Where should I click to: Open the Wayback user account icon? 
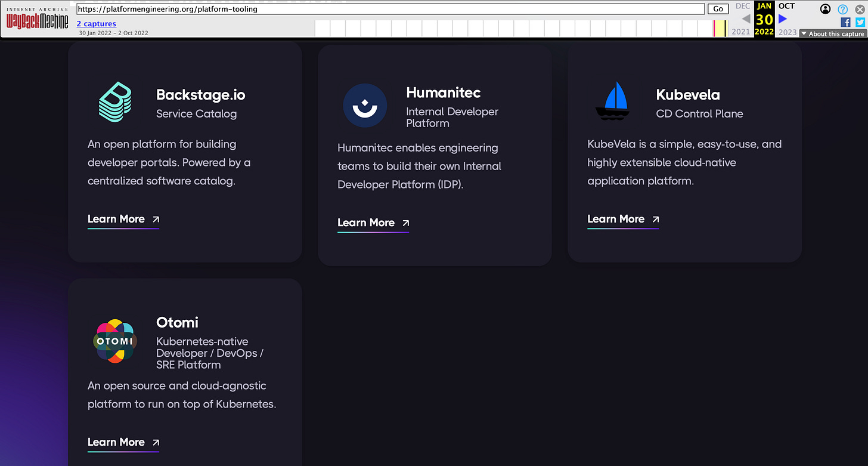pyautogui.click(x=825, y=9)
